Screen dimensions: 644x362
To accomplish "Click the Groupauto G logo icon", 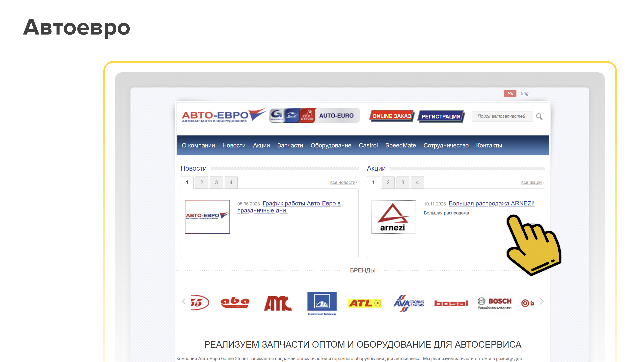I will point(277,115).
